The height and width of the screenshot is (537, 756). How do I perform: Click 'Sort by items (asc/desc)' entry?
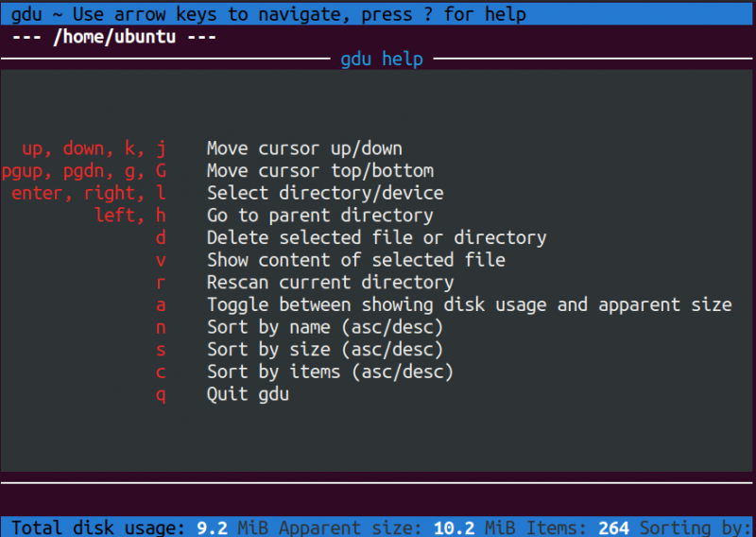point(330,372)
